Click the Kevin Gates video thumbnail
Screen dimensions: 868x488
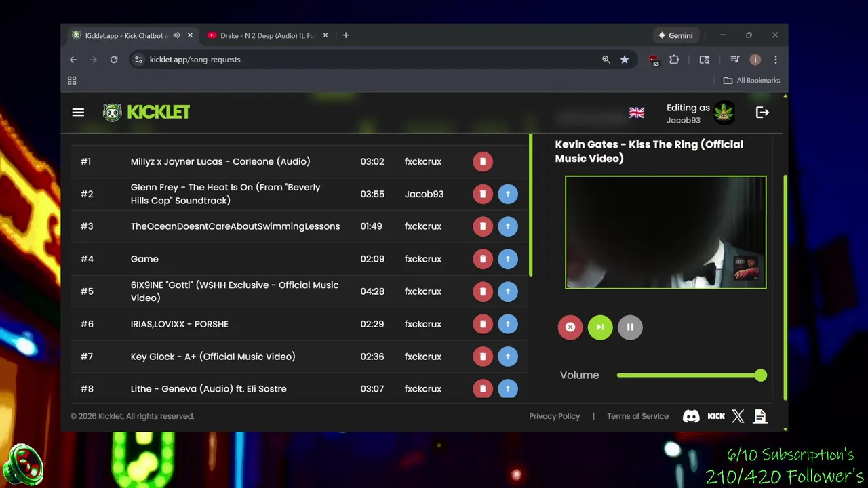click(666, 232)
